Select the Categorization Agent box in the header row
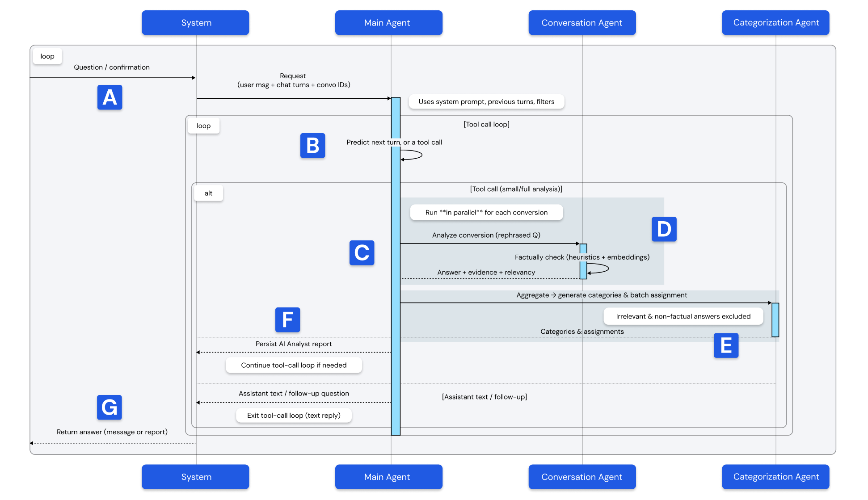868x500 pixels. click(775, 23)
